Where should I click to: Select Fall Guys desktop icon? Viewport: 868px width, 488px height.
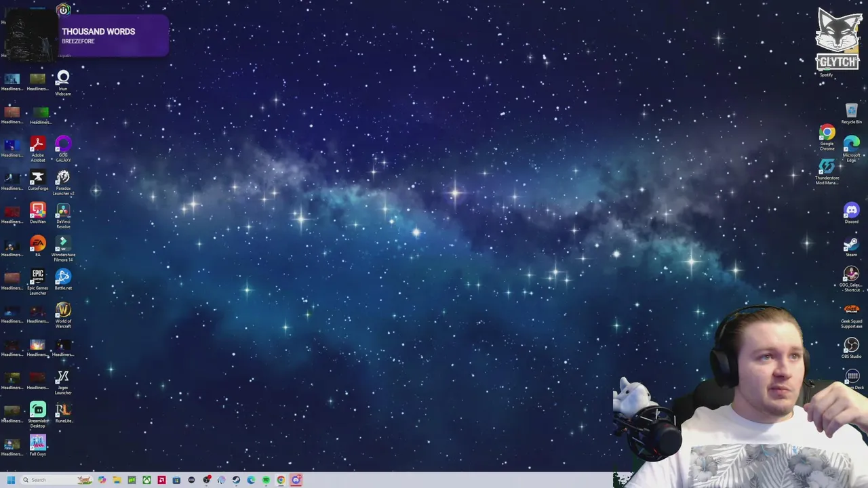[x=37, y=446]
